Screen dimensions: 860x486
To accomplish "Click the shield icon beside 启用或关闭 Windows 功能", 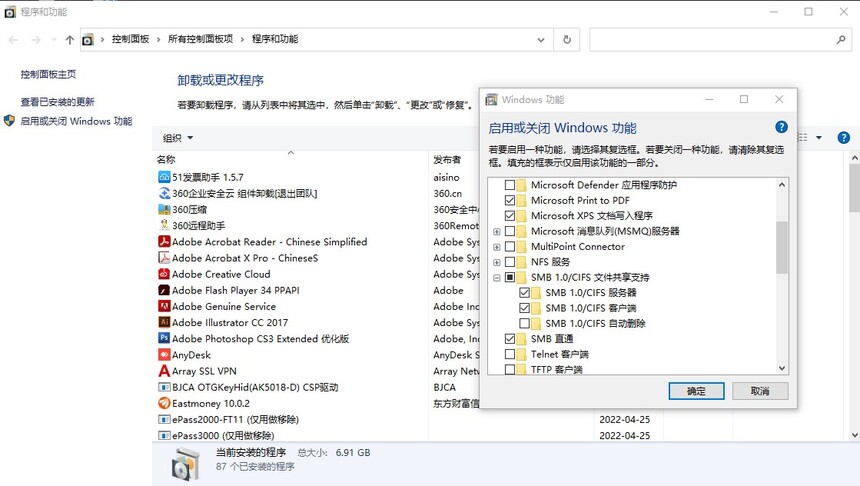I will pyautogui.click(x=9, y=121).
